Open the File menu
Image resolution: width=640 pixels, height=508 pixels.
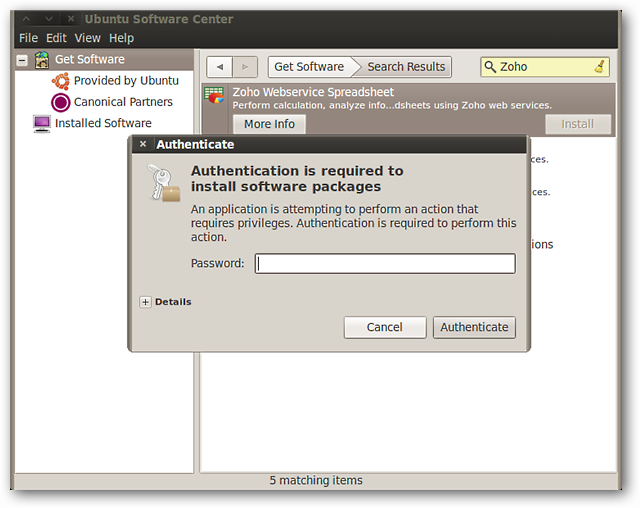click(x=28, y=38)
